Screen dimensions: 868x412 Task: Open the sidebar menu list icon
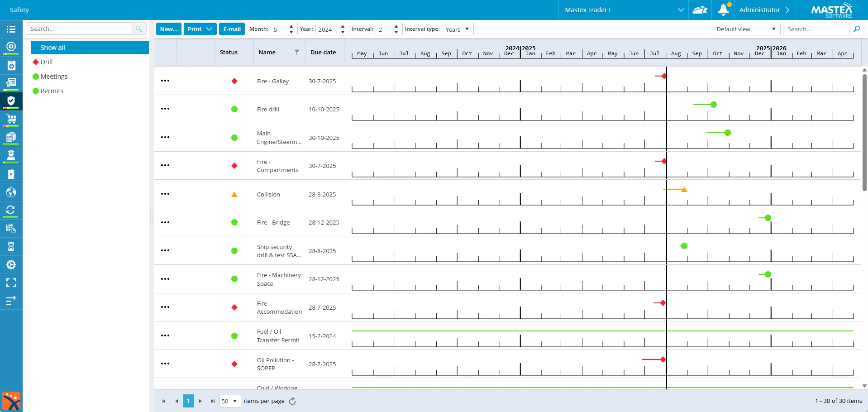tap(11, 29)
